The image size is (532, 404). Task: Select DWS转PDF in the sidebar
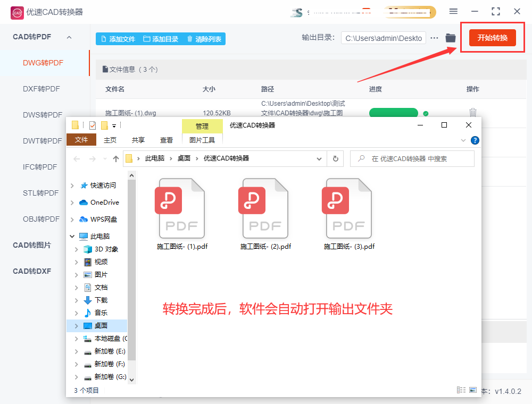pyautogui.click(x=43, y=115)
